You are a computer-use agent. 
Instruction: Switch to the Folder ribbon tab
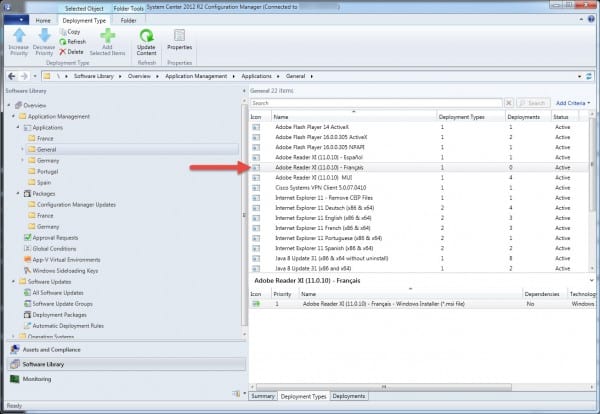point(129,19)
